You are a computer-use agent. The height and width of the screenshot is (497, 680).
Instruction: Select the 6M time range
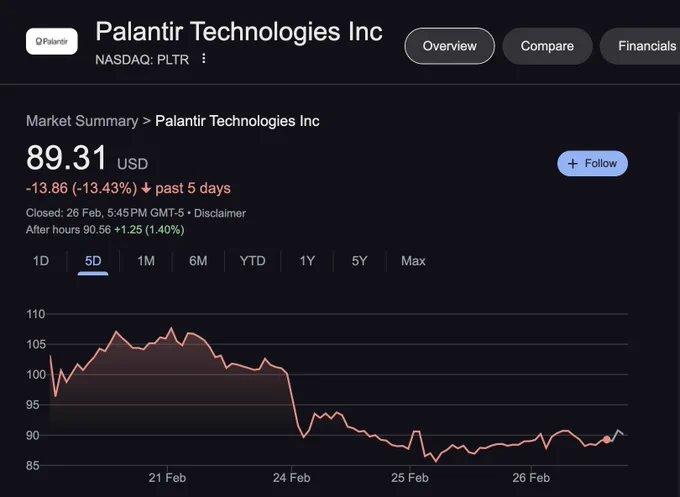198,261
